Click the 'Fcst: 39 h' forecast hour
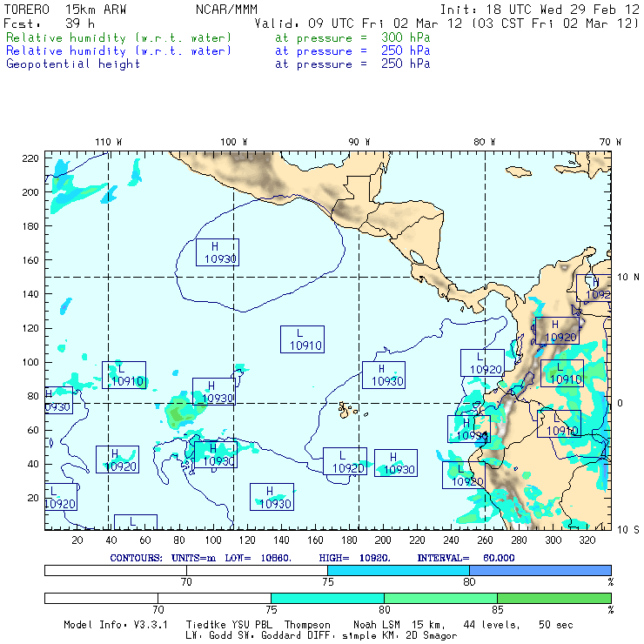Screen dimensions: 644x644 49,23
